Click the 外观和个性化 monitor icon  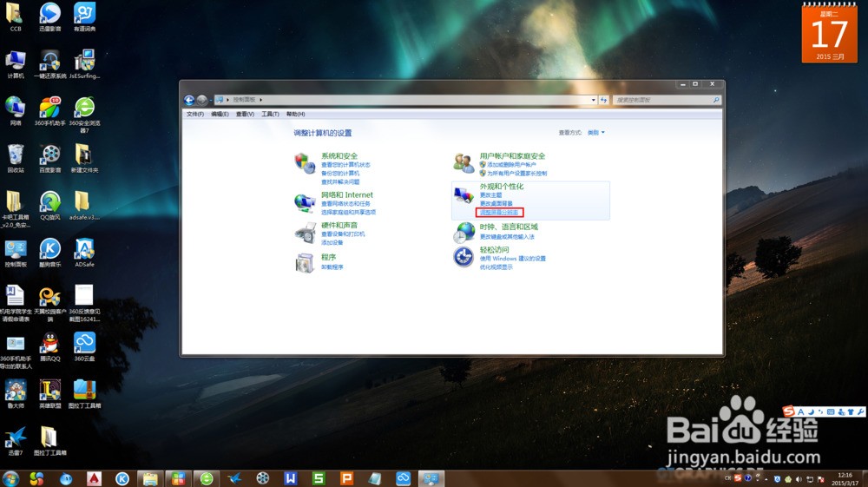coord(464,195)
